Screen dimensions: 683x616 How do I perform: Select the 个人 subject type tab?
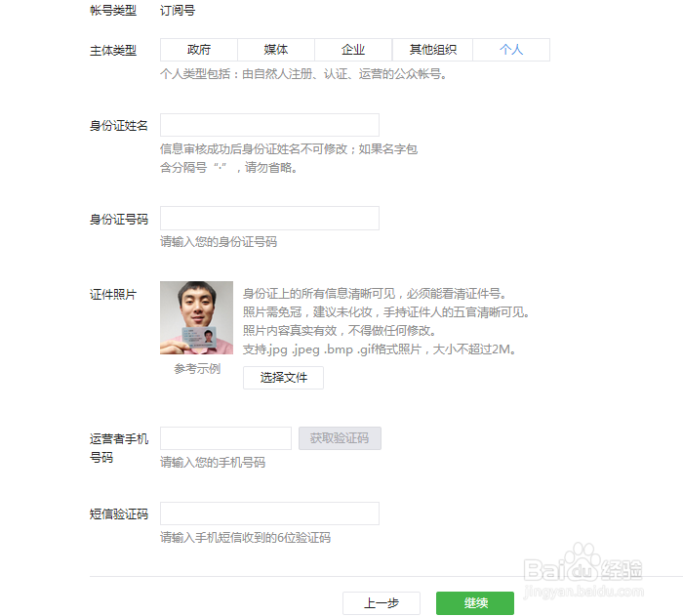511,50
